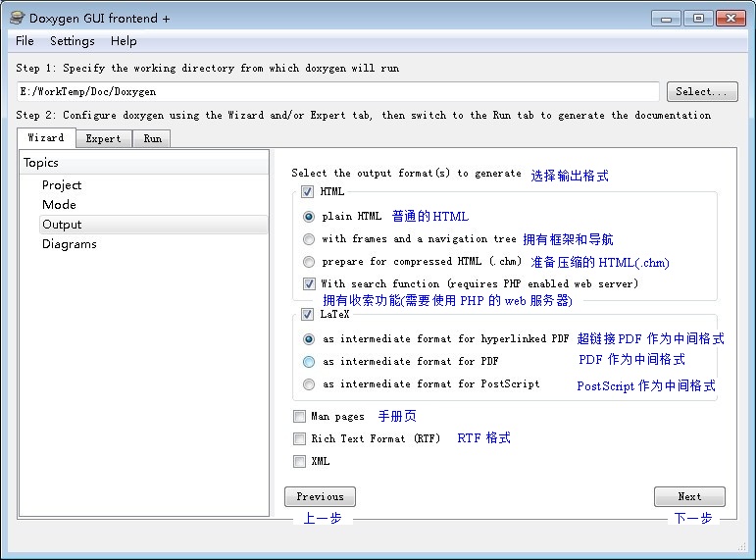Maximize the Doxygen GUI frontend window
The image size is (756, 560).
[x=698, y=19]
